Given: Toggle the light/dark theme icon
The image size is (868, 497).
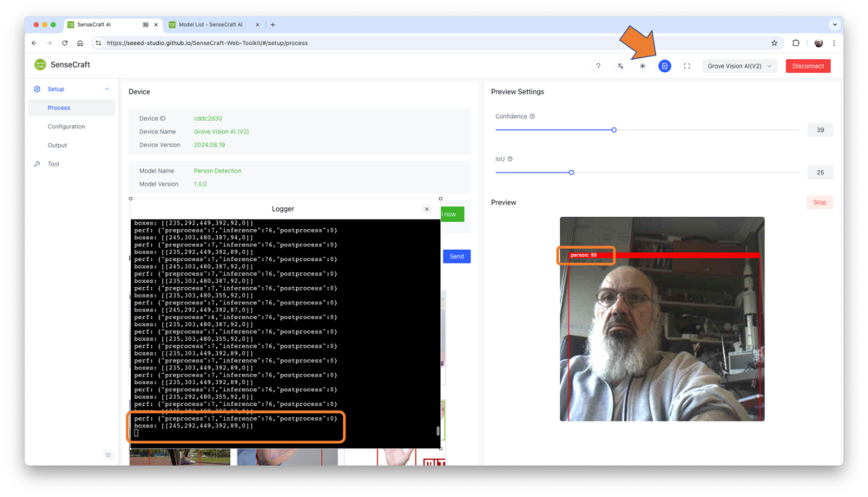Looking at the screenshot, I should click(x=642, y=66).
